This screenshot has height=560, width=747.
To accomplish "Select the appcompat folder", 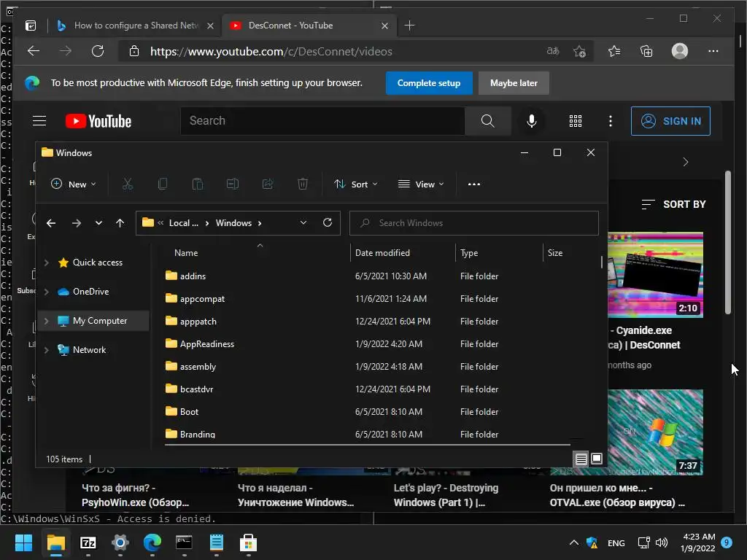I will pyautogui.click(x=202, y=298).
